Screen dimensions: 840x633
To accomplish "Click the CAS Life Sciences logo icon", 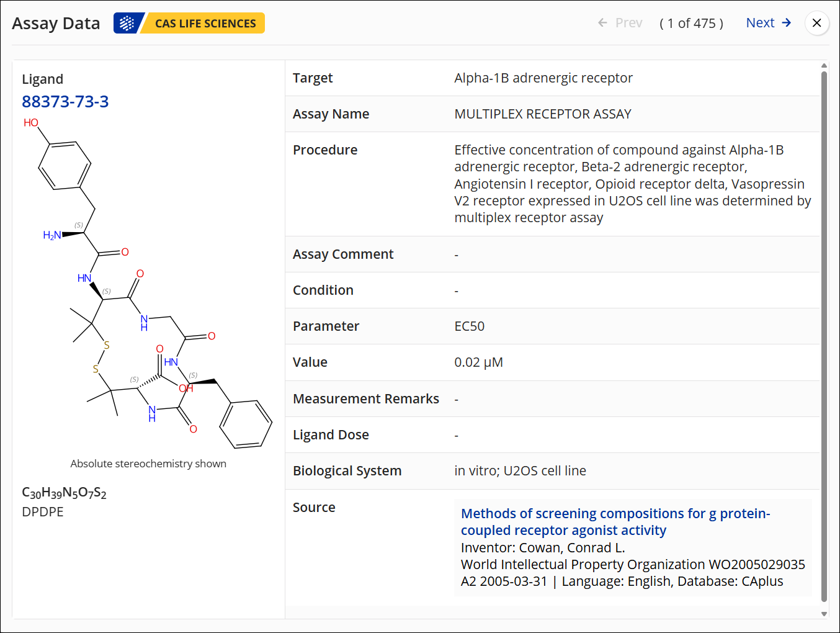I will (x=127, y=23).
